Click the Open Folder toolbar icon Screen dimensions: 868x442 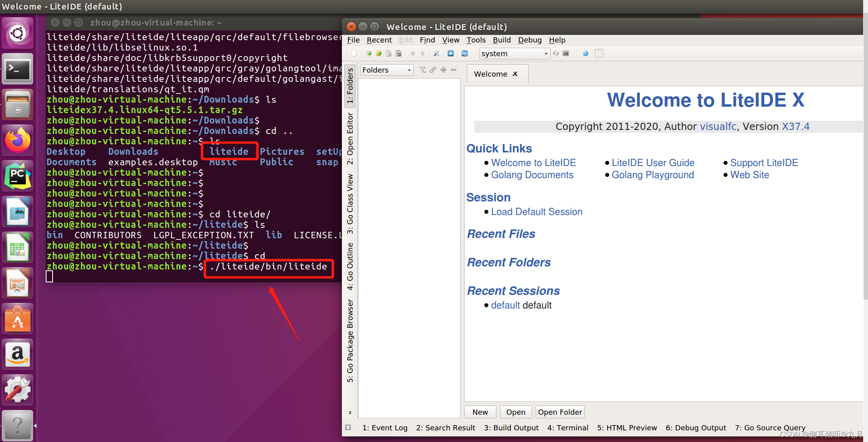(378, 53)
